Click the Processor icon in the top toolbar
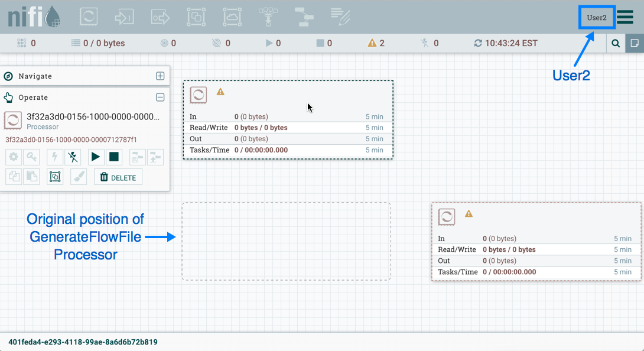This screenshot has height=351, width=644. tap(89, 17)
